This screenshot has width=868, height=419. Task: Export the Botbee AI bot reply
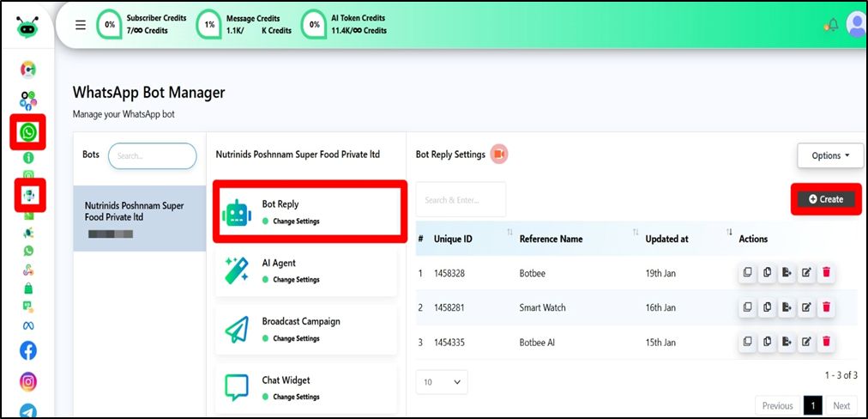tap(786, 342)
